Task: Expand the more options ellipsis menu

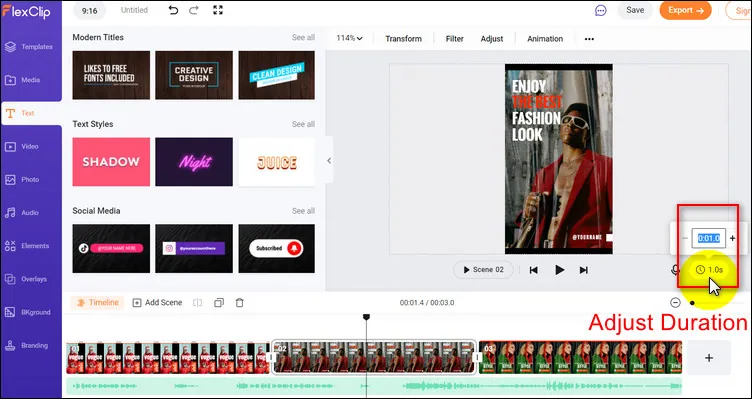Action: [589, 39]
